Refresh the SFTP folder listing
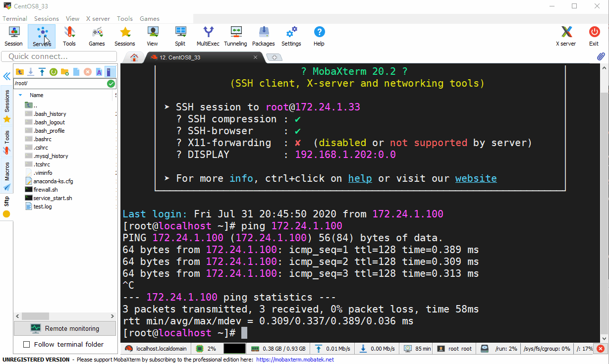 tap(54, 72)
